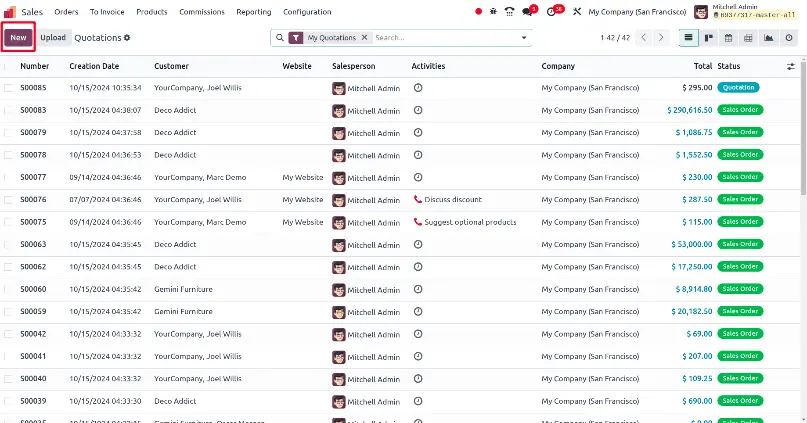Open the chat messages icon
The image size is (807, 423).
pyautogui.click(x=527, y=11)
